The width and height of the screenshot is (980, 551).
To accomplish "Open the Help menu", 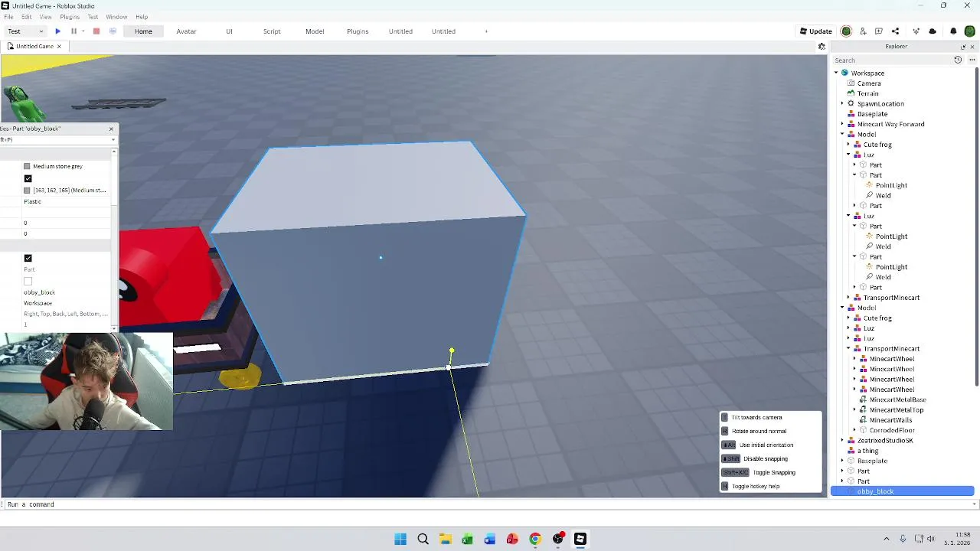I will coord(142,17).
